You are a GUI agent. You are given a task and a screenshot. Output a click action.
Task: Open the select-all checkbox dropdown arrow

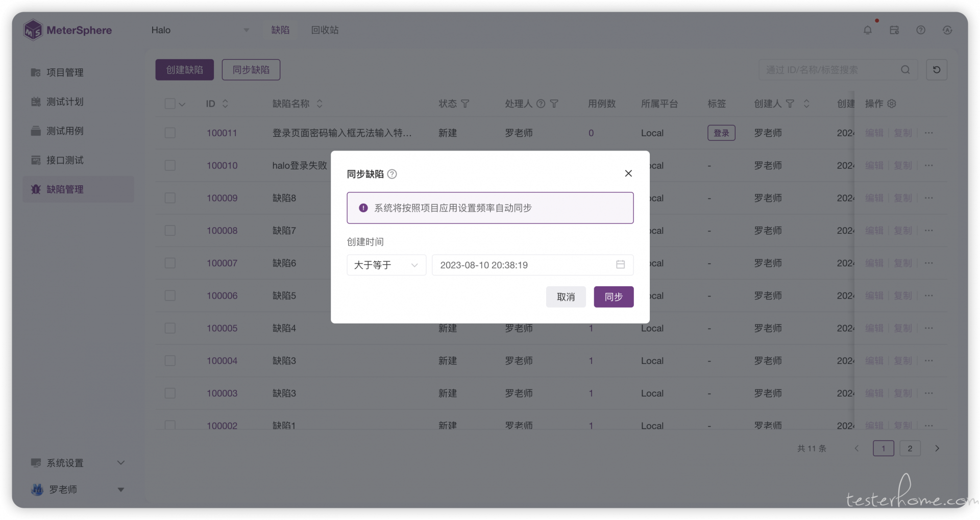tap(182, 104)
